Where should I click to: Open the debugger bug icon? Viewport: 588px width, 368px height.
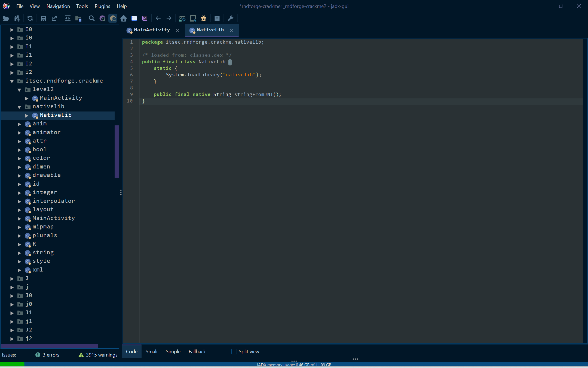204,18
